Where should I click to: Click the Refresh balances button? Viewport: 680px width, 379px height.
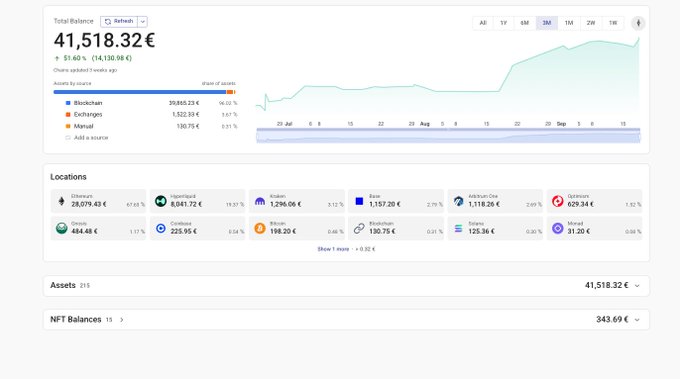click(119, 21)
